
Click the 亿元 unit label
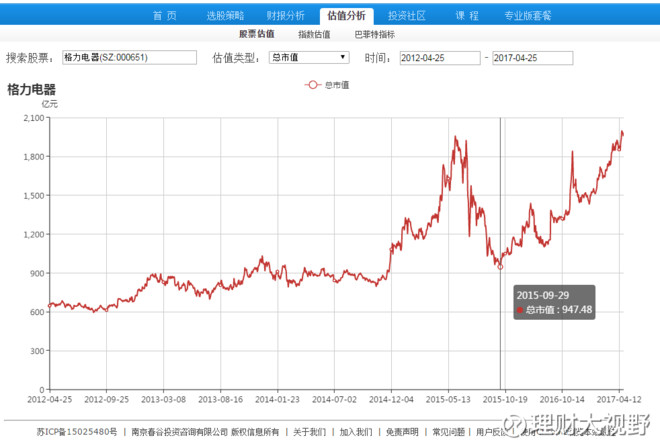pyautogui.click(x=50, y=104)
